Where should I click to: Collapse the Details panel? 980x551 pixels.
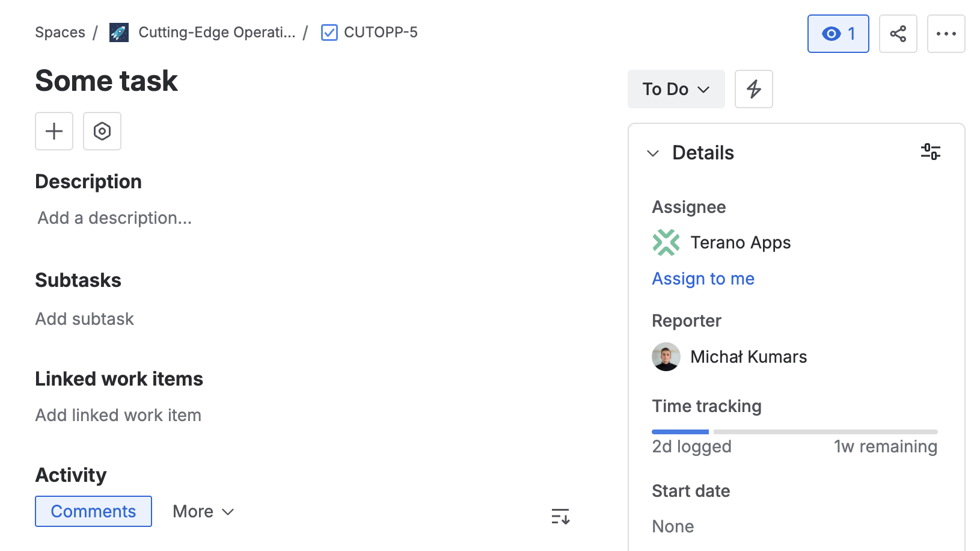[653, 153]
